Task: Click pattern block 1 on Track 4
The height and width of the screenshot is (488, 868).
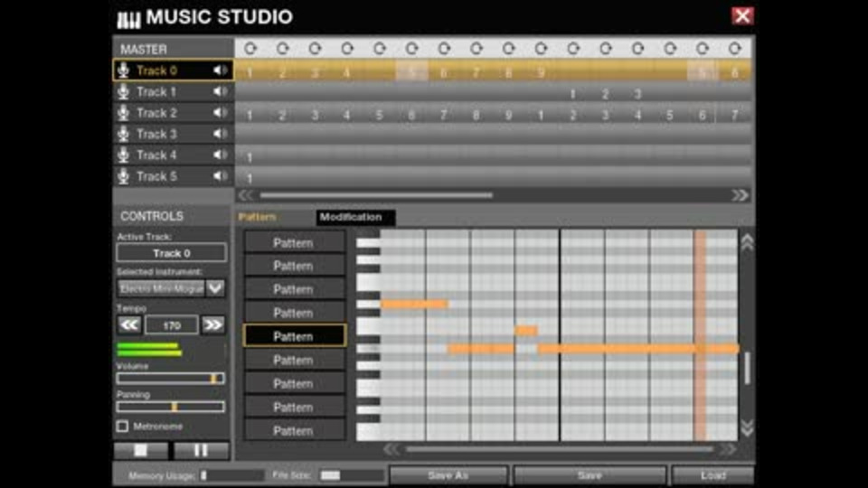Action: coord(250,157)
